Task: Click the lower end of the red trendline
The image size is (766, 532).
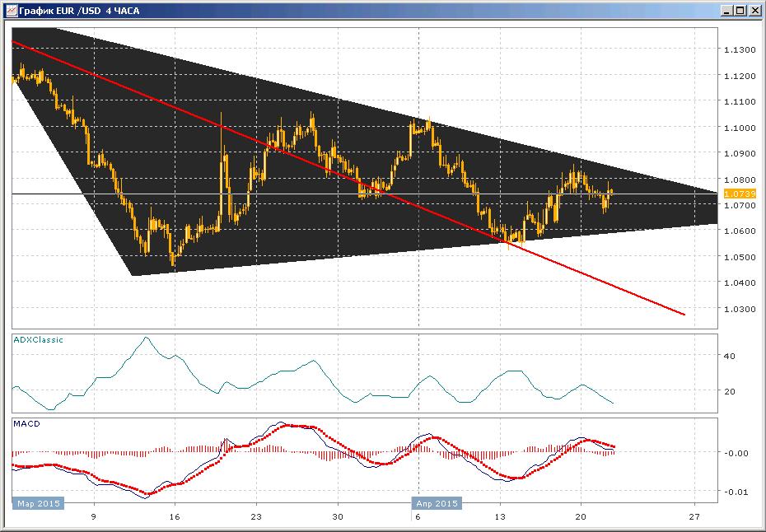Action: click(684, 314)
